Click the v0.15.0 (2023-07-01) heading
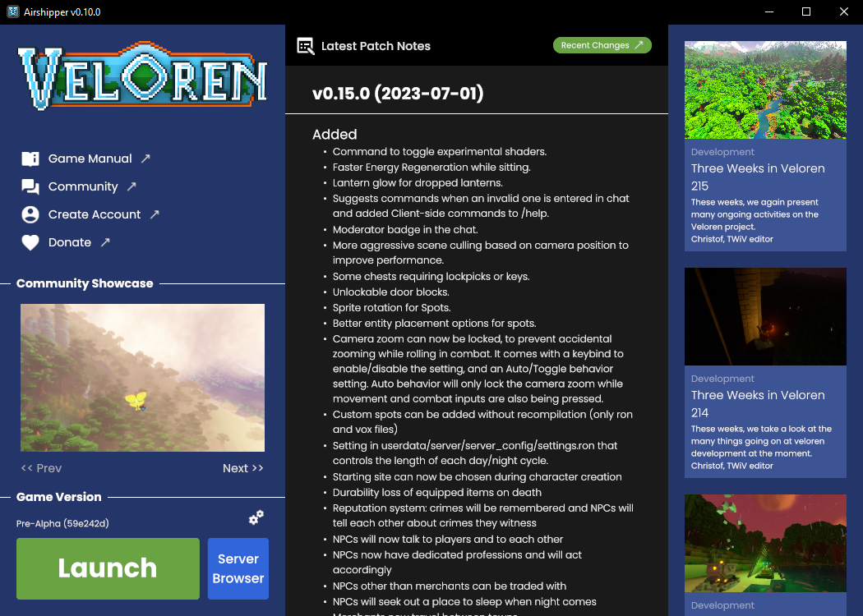This screenshot has width=863, height=616. [x=398, y=93]
